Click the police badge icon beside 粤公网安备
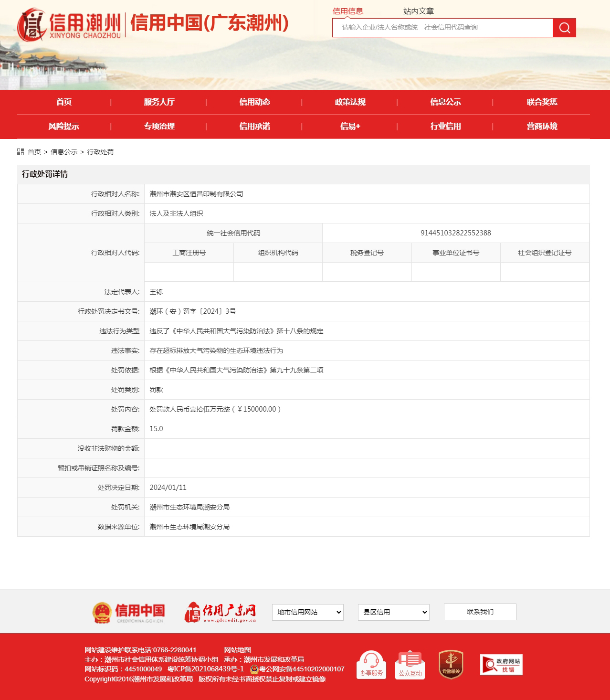This screenshot has width=610, height=700. (254, 669)
